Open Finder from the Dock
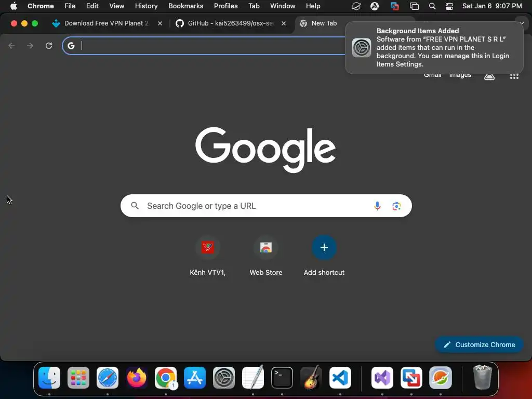Image resolution: width=532 pixels, height=399 pixels. [x=49, y=378]
